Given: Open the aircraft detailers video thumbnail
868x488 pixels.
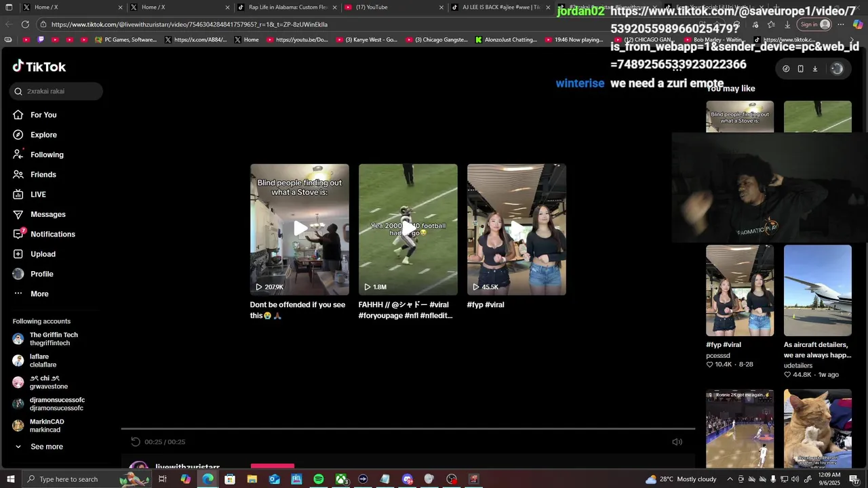Looking at the screenshot, I should pyautogui.click(x=818, y=290).
